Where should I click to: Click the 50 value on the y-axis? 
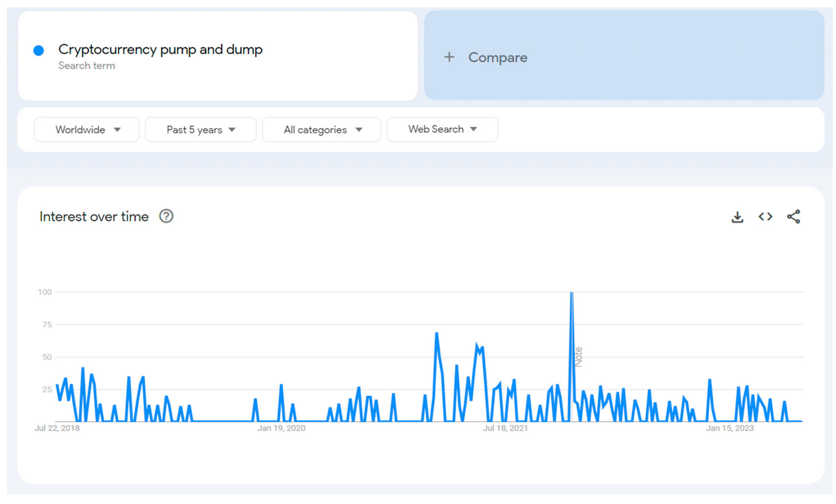47,357
